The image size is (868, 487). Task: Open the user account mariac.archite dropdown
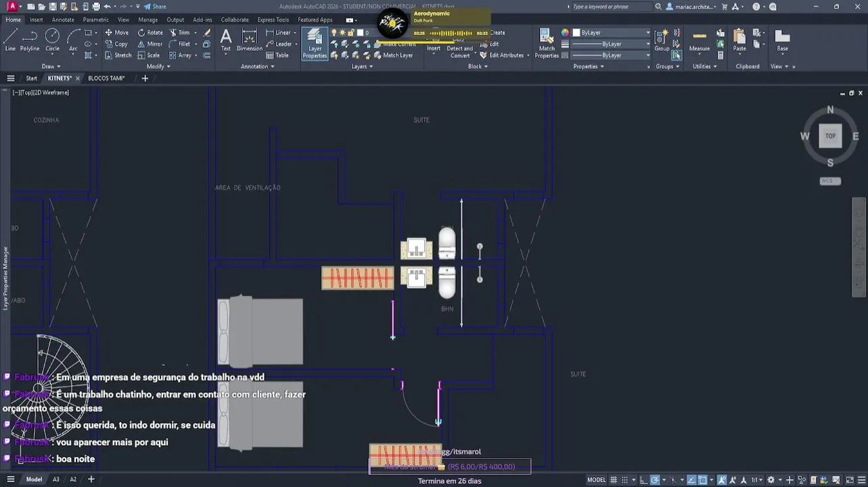coord(691,7)
